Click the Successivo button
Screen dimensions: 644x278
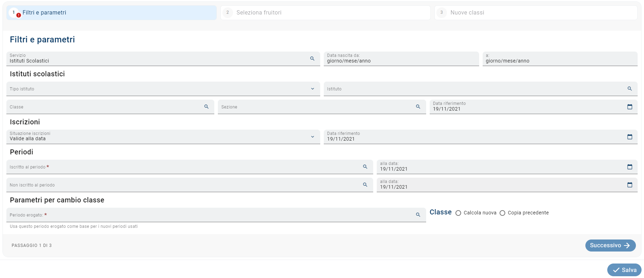point(610,246)
